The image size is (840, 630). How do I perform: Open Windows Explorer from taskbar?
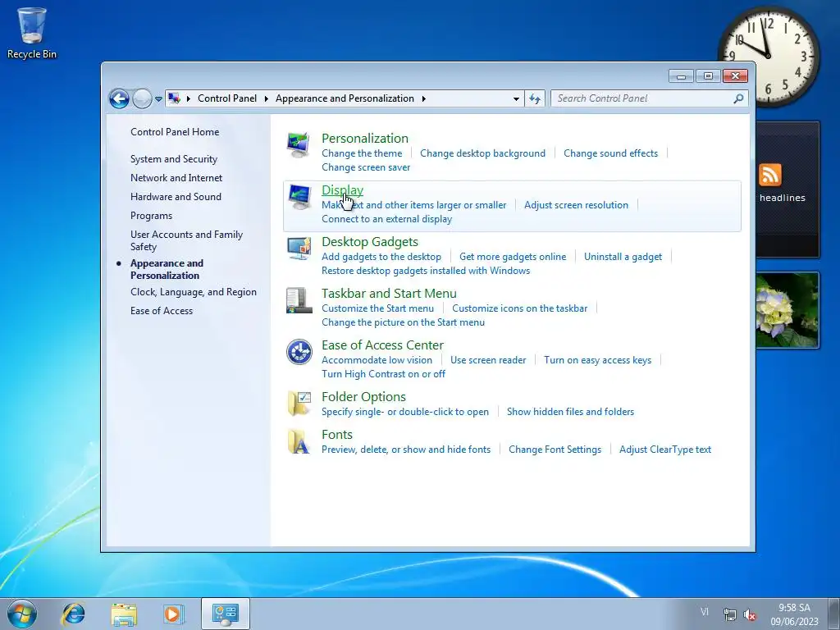pos(124,614)
